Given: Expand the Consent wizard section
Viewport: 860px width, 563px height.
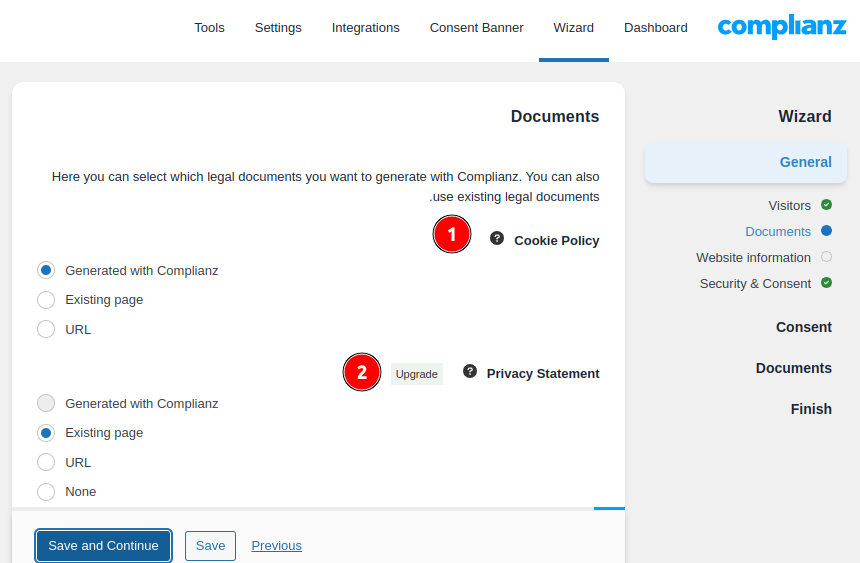Looking at the screenshot, I should (x=803, y=327).
